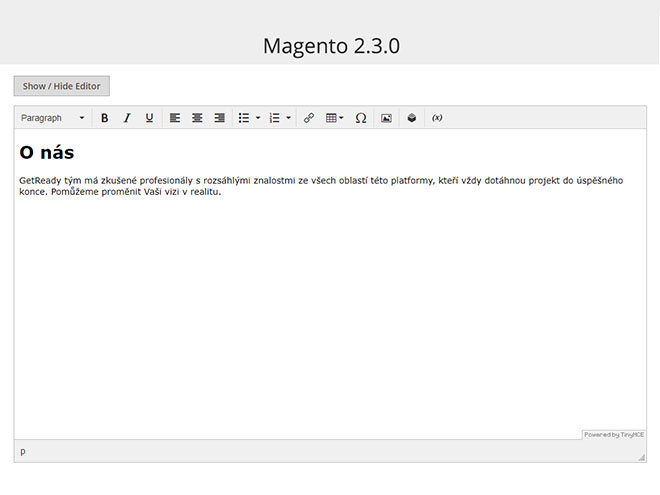Insert a variable with (x) icon
This screenshot has width=660, height=495.
(x=437, y=118)
